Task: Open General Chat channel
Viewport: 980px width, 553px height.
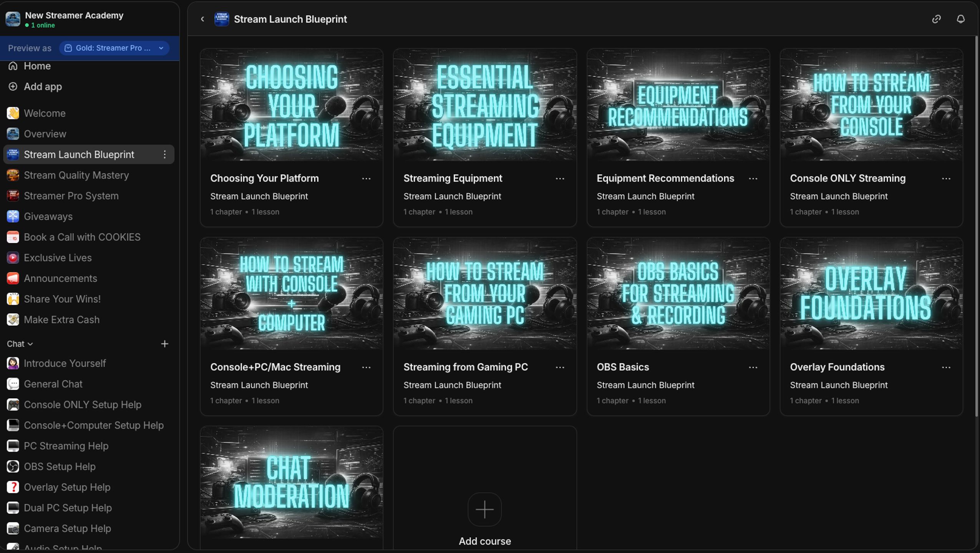Action: (89, 384)
